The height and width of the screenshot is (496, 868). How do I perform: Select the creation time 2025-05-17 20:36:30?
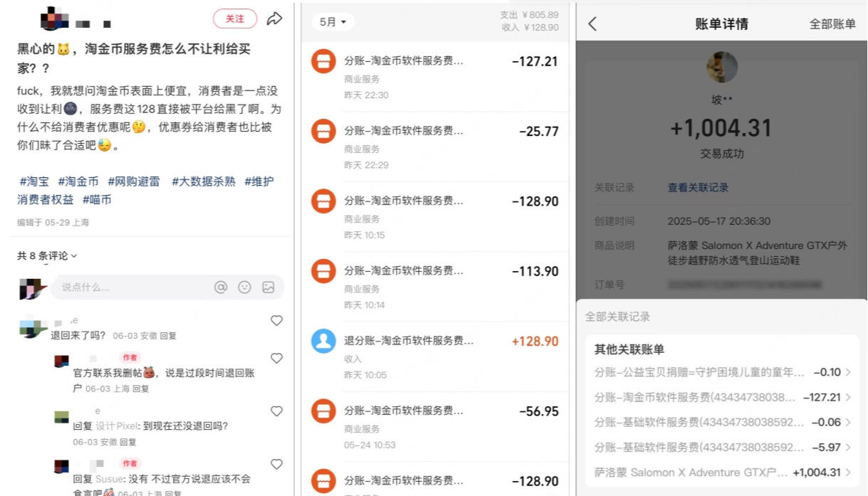click(x=719, y=221)
